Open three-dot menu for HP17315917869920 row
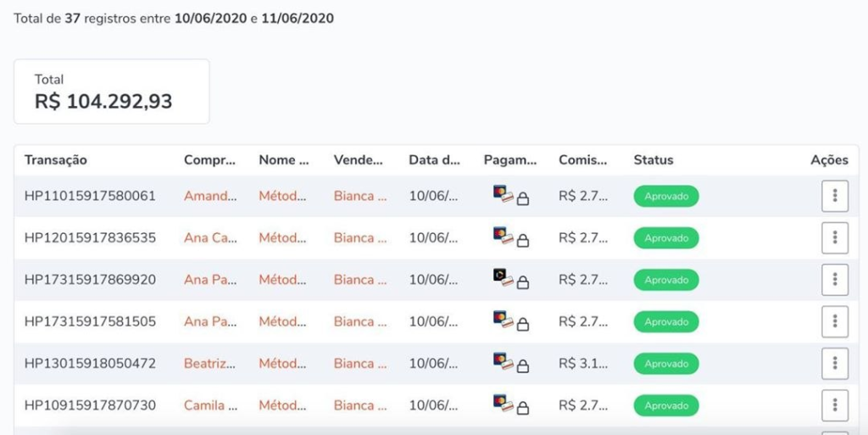The width and height of the screenshot is (868, 435). click(x=835, y=280)
